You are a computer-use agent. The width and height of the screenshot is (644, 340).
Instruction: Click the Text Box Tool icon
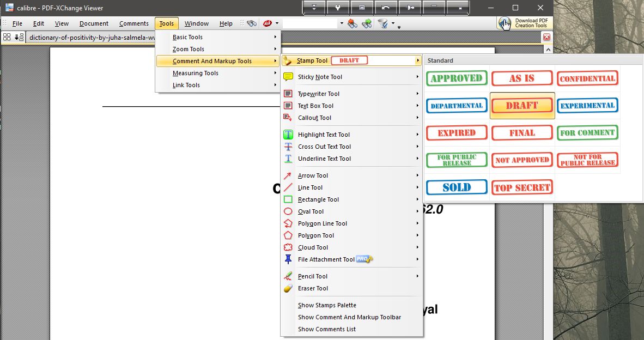pos(288,106)
